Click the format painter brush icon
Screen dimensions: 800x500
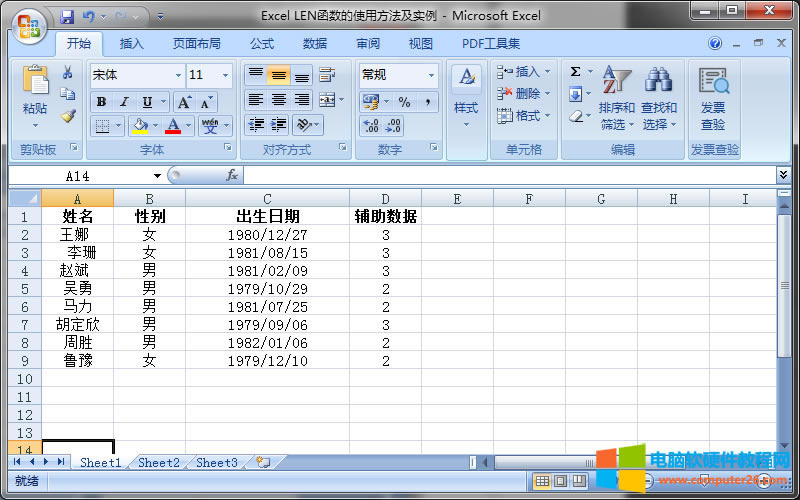[x=68, y=116]
